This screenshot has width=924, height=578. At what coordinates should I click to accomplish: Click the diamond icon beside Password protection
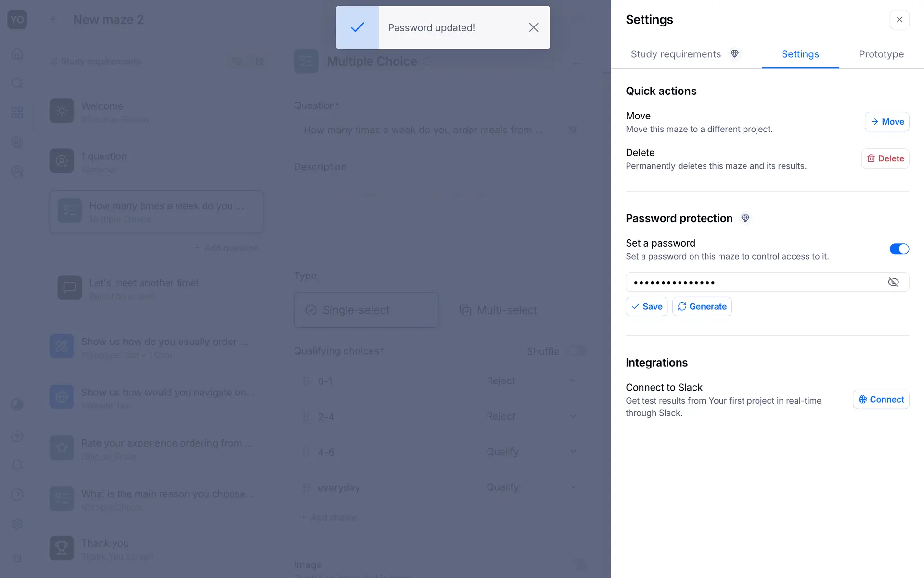click(745, 219)
